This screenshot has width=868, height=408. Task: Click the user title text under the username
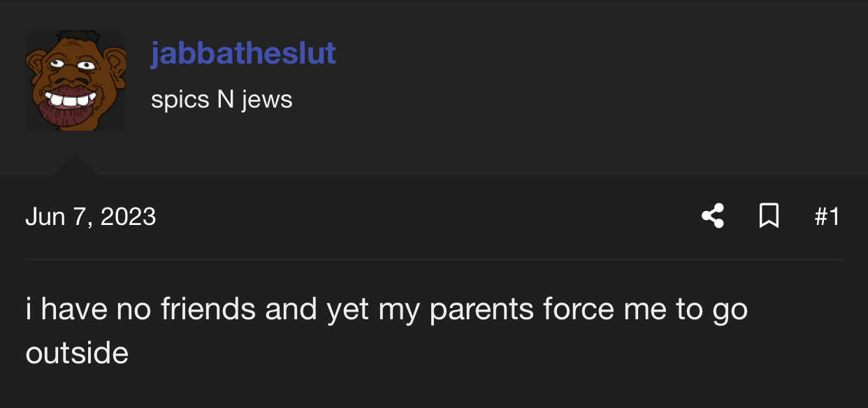(222, 100)
